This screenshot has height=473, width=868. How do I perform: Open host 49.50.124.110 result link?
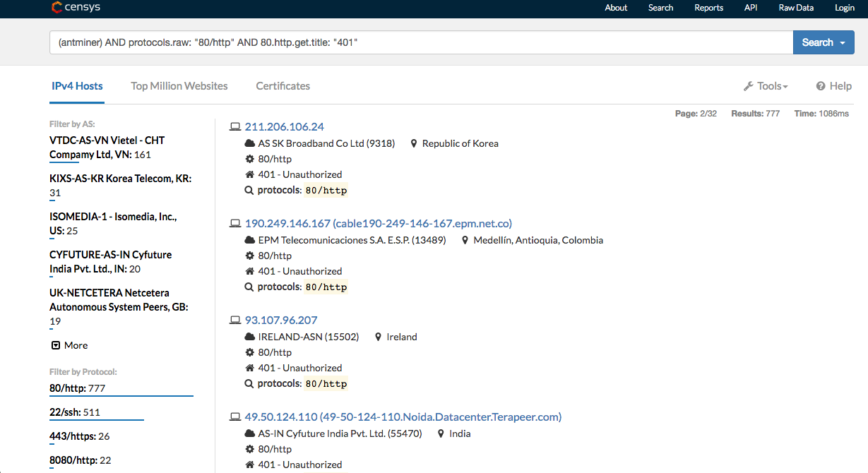coord(403,417)
